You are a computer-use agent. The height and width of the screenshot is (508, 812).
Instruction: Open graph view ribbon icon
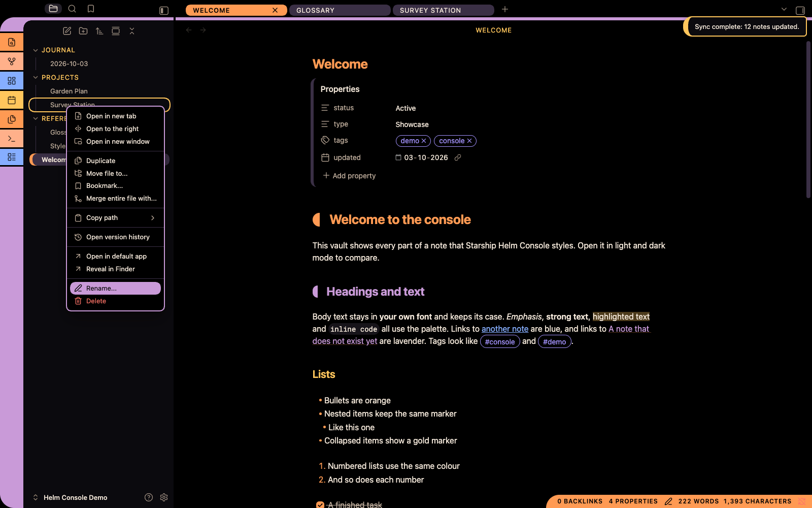[x=12, y=61]
